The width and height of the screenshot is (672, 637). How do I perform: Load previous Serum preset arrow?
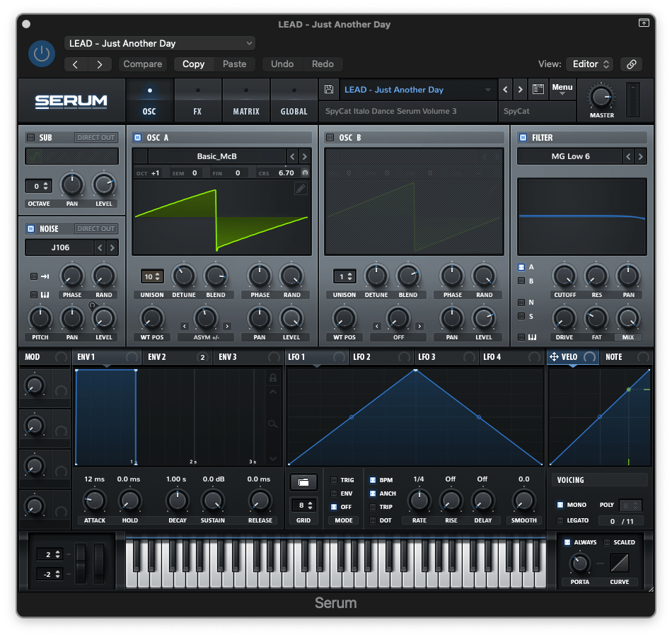(505, 90)
